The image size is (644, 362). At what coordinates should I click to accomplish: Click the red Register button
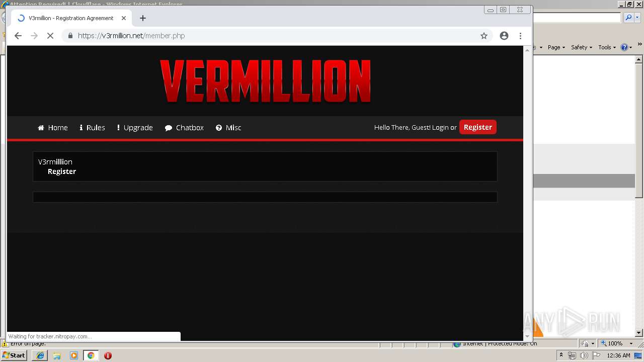[478, 127]
